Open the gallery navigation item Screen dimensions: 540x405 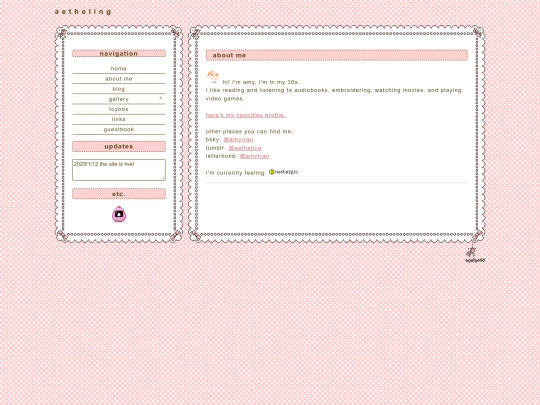click(118, 99)
